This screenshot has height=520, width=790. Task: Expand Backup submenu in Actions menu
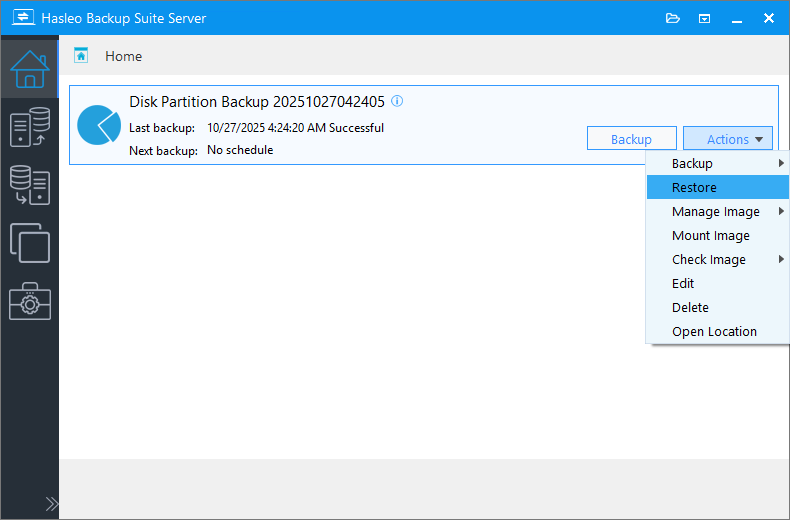pyautogui.click(x=717, y=163)
